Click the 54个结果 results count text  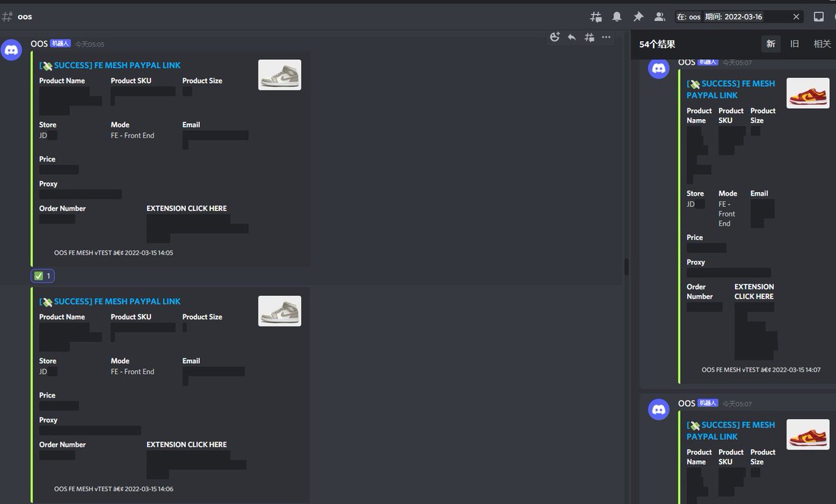coord(657,44)
